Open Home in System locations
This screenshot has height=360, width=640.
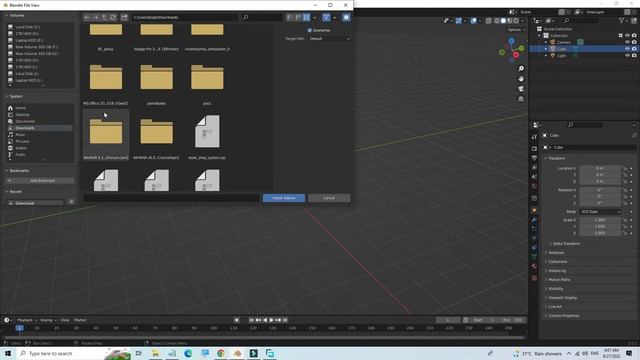click(x=40, y=108)
